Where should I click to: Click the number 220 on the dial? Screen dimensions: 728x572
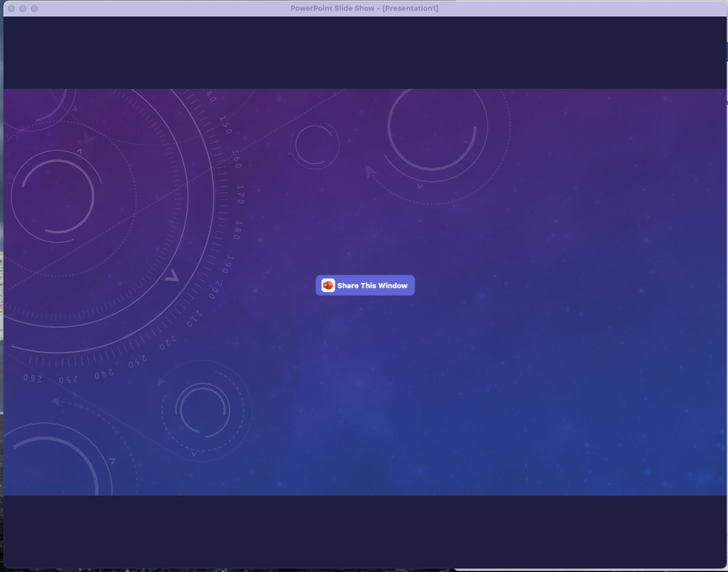(168, 343)
